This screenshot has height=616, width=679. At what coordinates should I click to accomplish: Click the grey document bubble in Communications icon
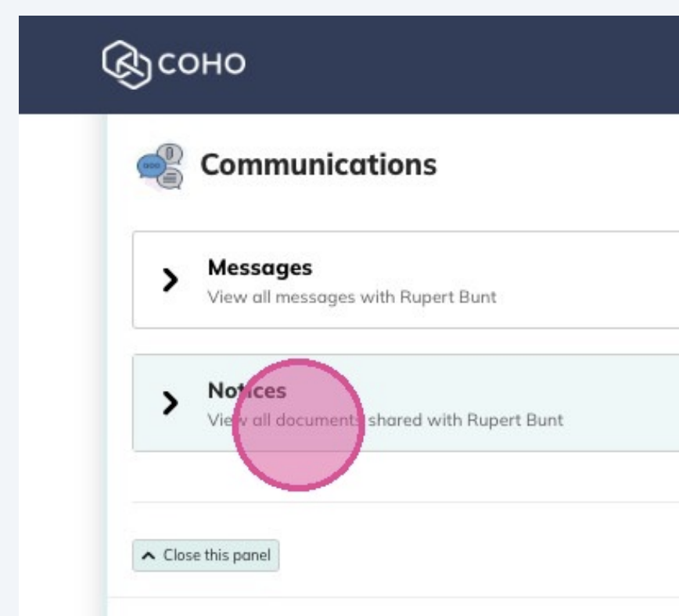(x=173, y=179)
